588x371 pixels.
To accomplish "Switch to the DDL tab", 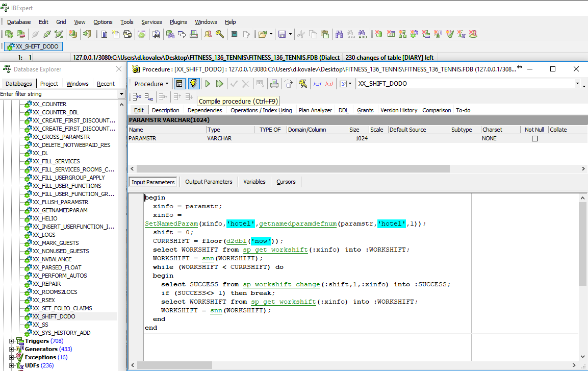I will [344, 110].
